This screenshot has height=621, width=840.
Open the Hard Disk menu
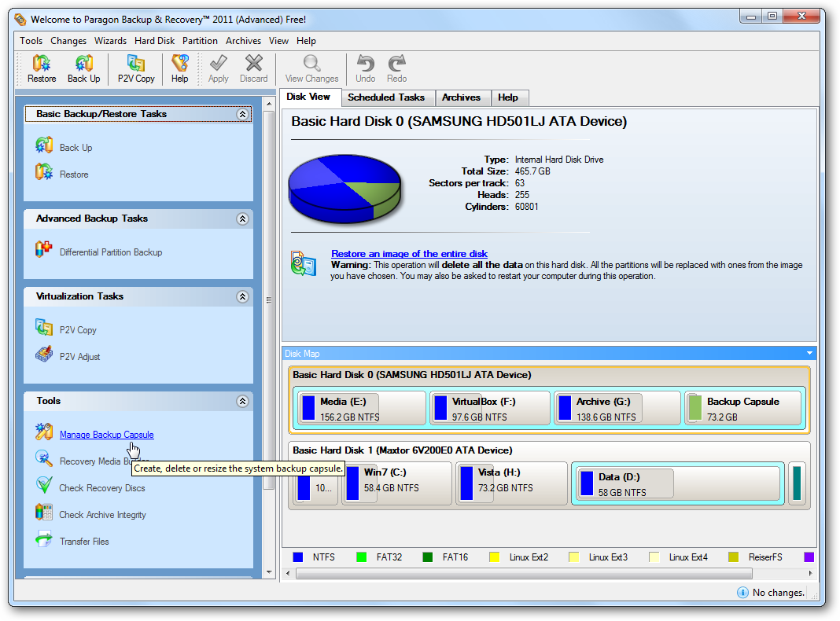(x=154, y=41)
